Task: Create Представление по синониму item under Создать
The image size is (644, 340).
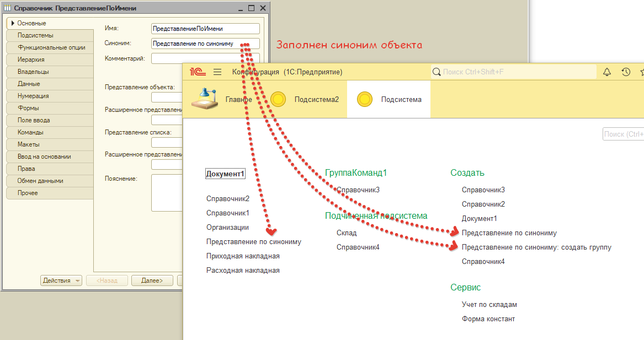Action: [509, 233]
